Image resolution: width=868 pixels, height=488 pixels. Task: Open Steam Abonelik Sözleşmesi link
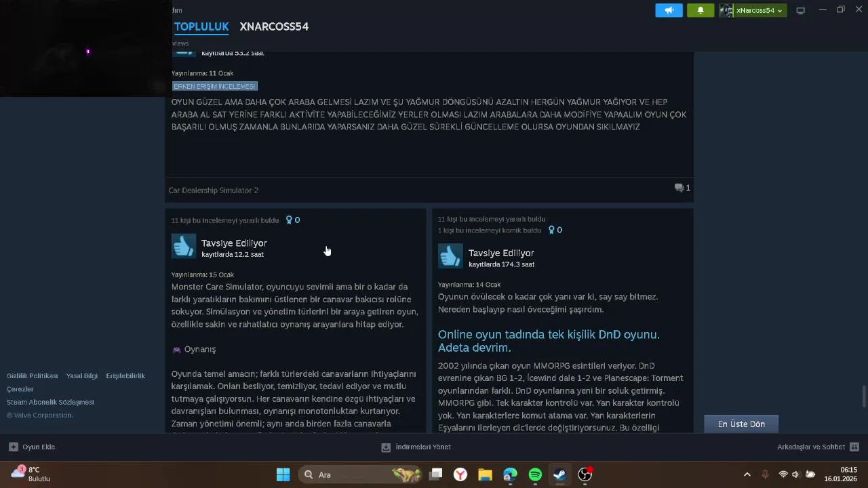[x=50, y=402]
